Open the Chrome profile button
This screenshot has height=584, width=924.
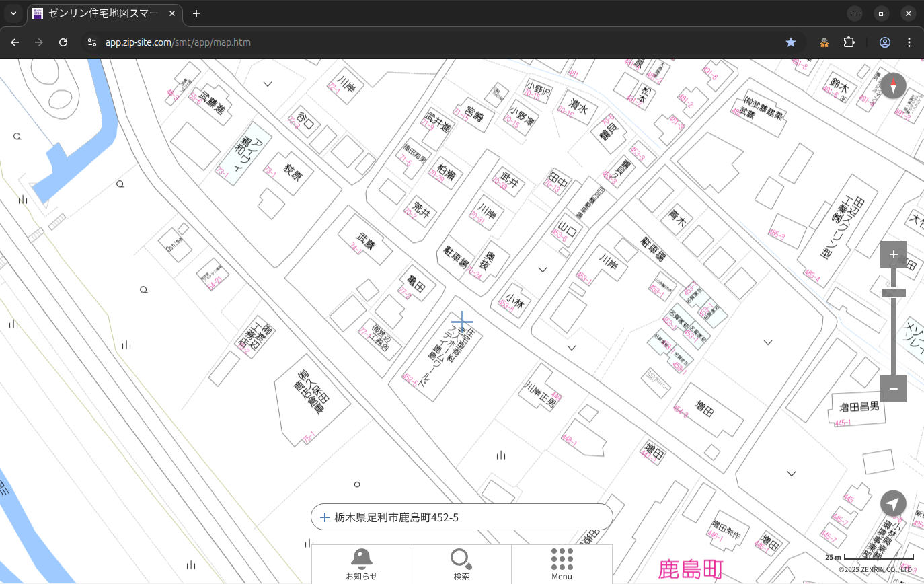point(884,42)
